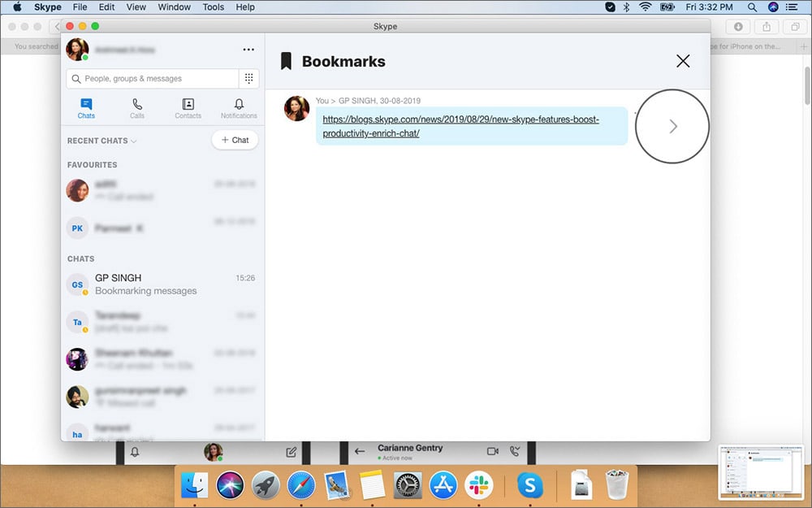This screenshot has width=812, height=508.
Task: View Notifications via the bell icon
Action: [238, 106]
